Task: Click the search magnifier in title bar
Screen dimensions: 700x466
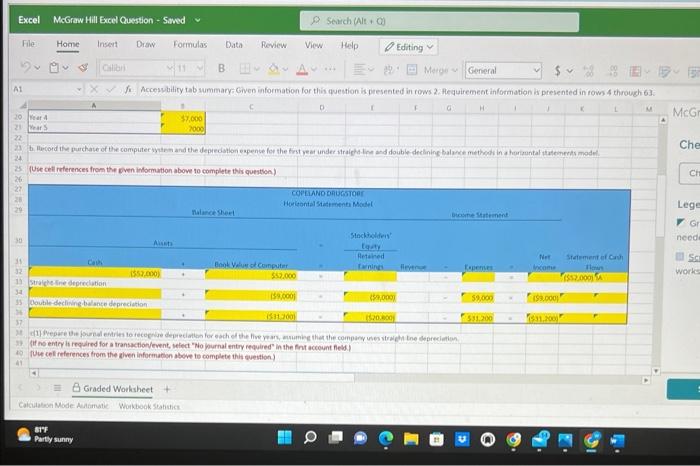Action: click(315, 20)
